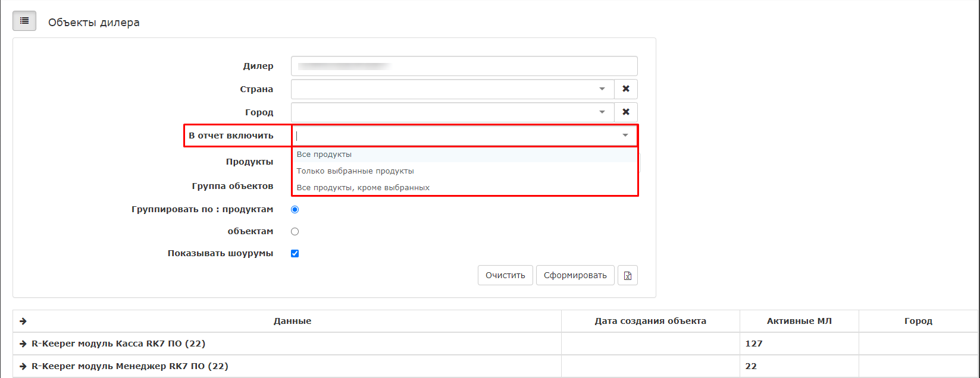Open the Страна dropdown arrow
This screenshot has height=378, width=980.
point(602,89)
